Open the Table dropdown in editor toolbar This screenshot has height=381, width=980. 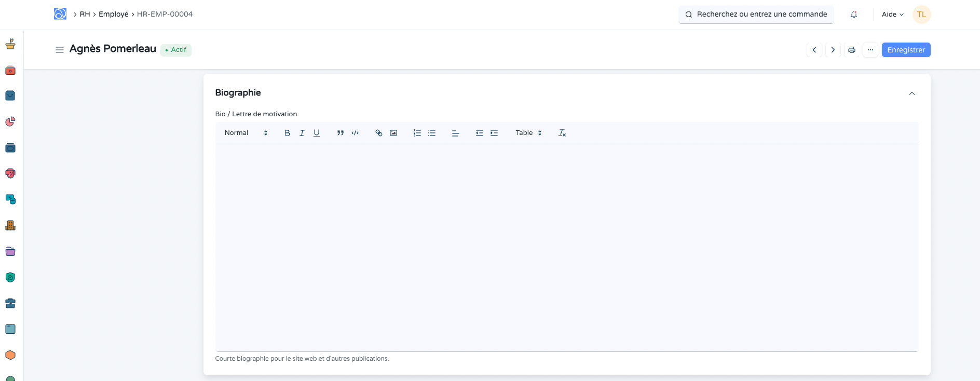pos(528,133)
